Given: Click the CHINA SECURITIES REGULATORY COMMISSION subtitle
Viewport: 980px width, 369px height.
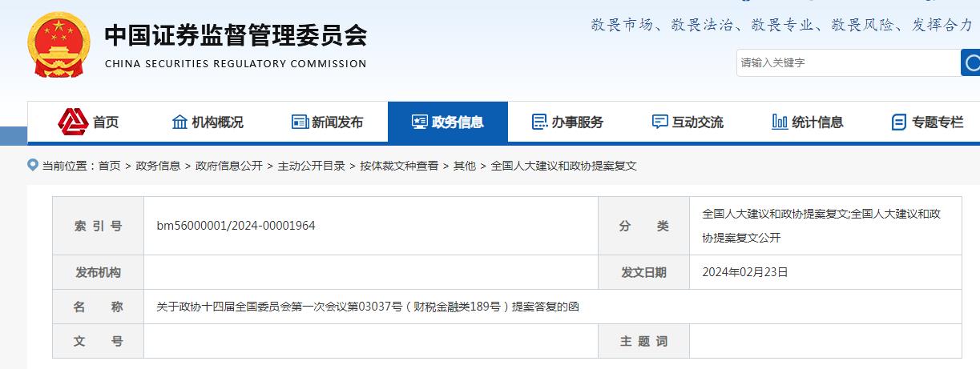Looking at the screenshot, I should point(236,64).
